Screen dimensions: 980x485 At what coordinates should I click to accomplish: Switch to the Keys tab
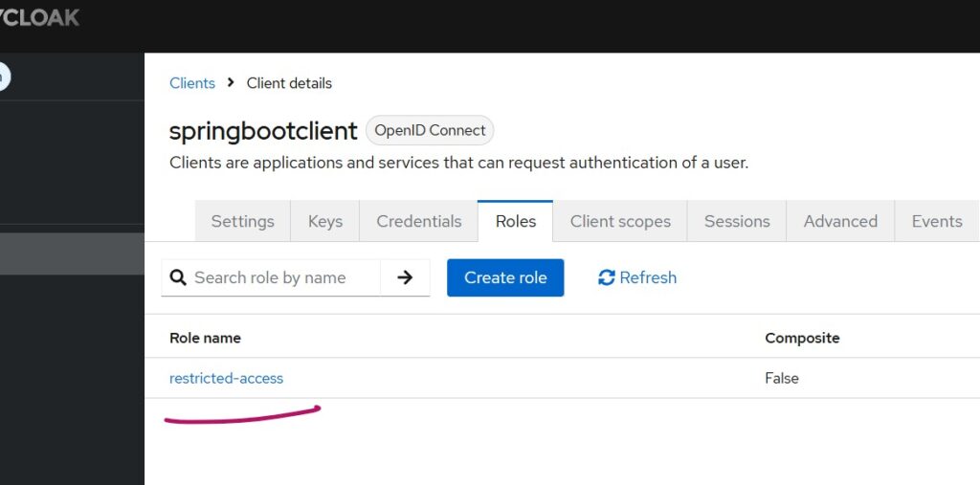(x=324, y=221)
